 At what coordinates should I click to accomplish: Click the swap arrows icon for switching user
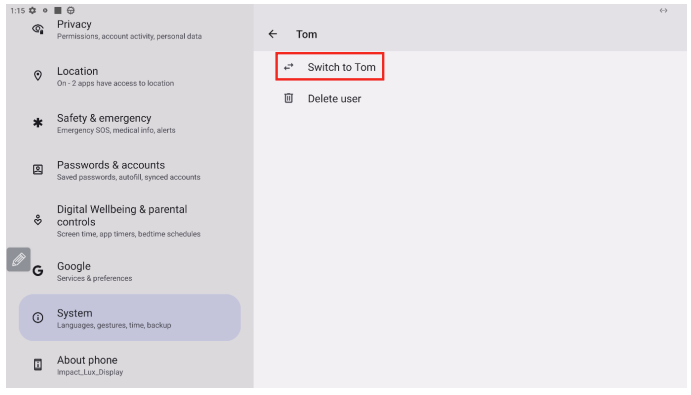pos(289,67)
